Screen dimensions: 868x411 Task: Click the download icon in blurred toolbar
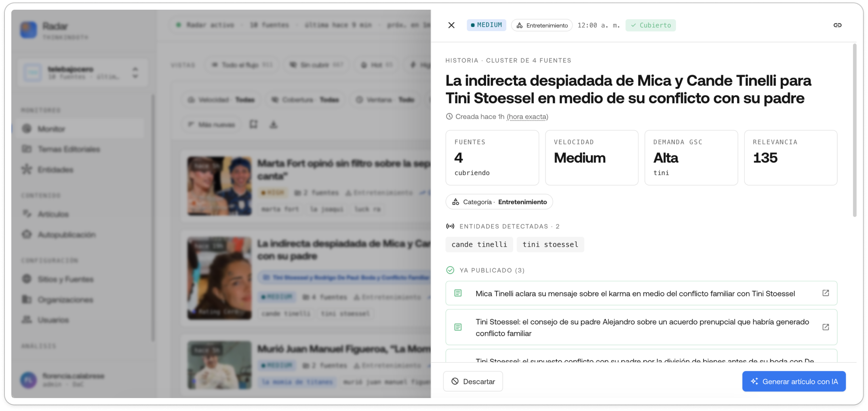pyautogui.click(x=274, y=125)
